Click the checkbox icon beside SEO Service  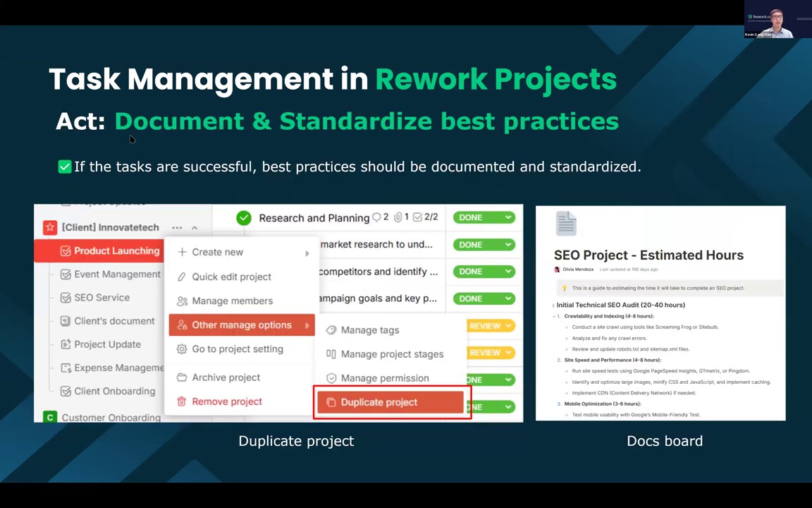[66, 298]
